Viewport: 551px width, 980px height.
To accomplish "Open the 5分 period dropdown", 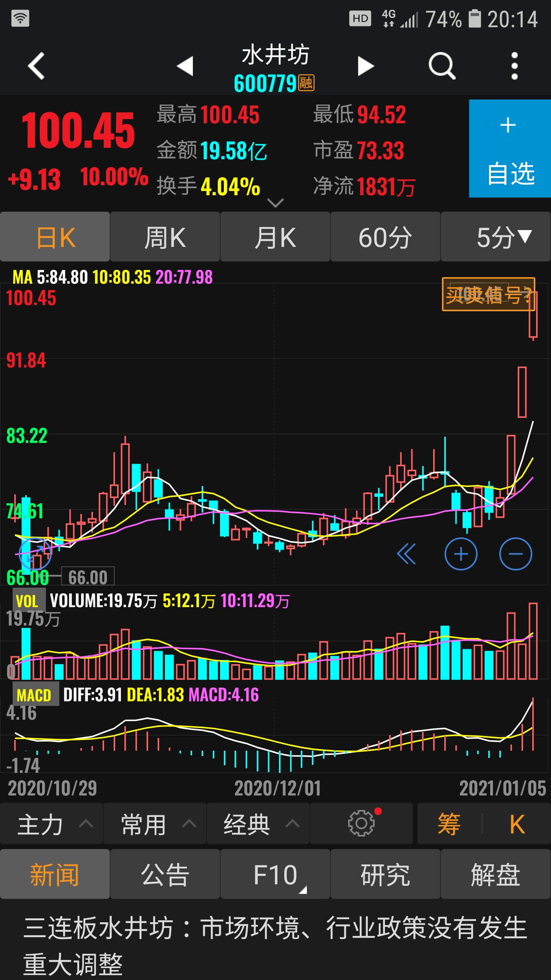I will click(496, 237).
